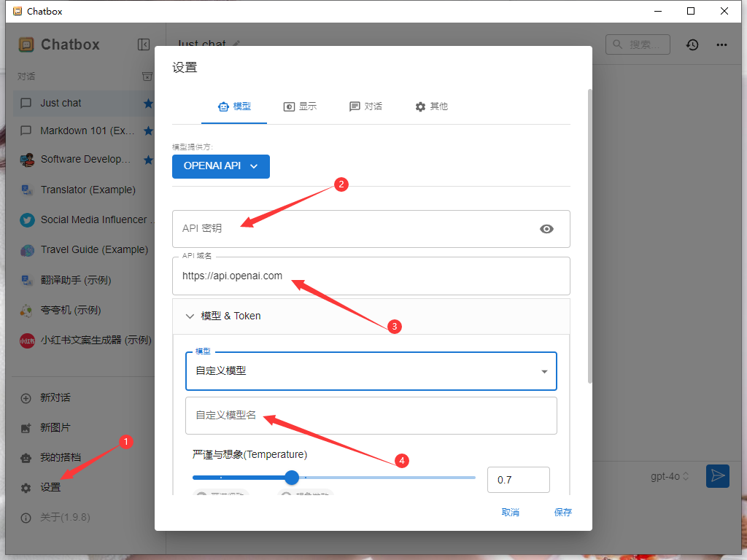Select 翻译助手 (示例) conversation
The width and height of the screenshot is (747, 560).
[x=83, y=280]
